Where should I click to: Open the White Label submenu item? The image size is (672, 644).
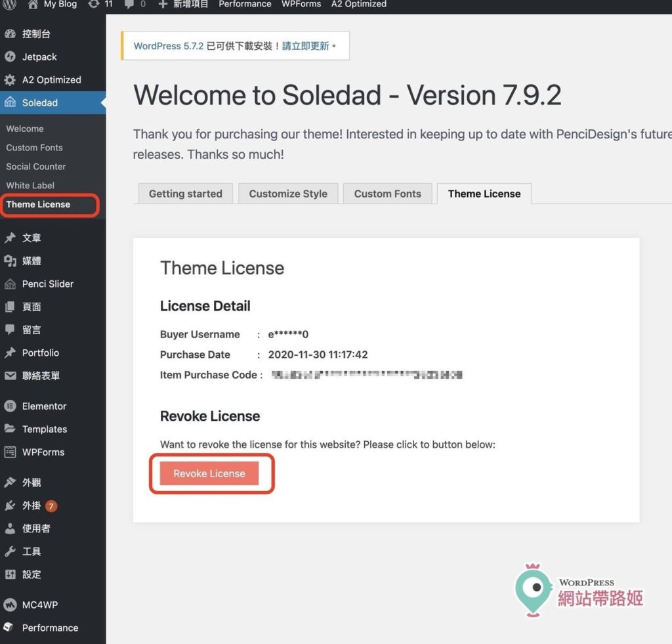(30, 185)
